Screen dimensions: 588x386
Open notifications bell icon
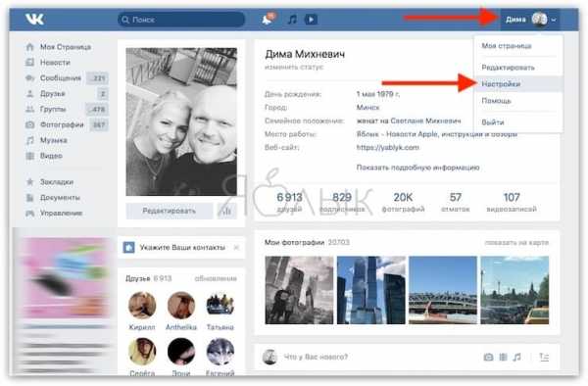pos(268,20)
